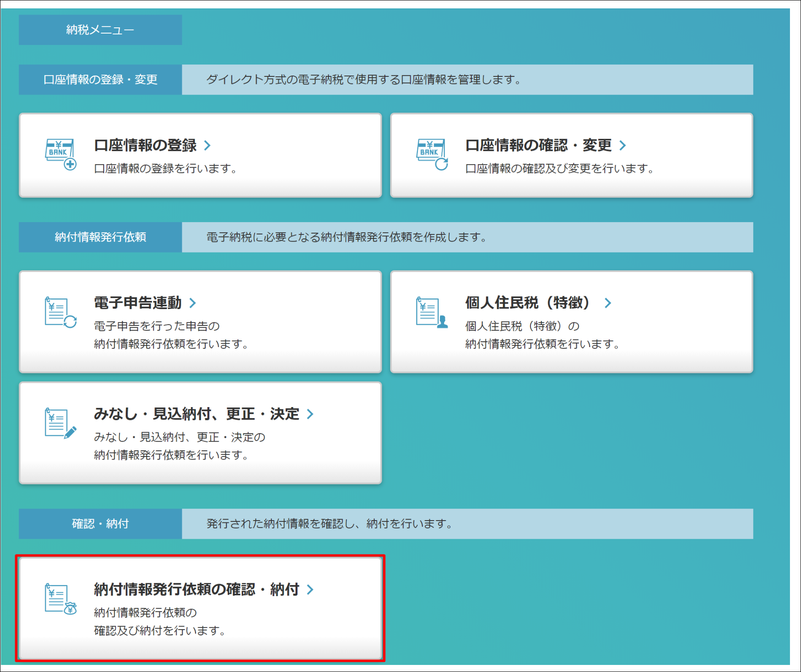801x672 pixels.
Task: Click the document money bag icon for 納付情報発行依頼の確認・納付
Action: [x=61, y=599]
